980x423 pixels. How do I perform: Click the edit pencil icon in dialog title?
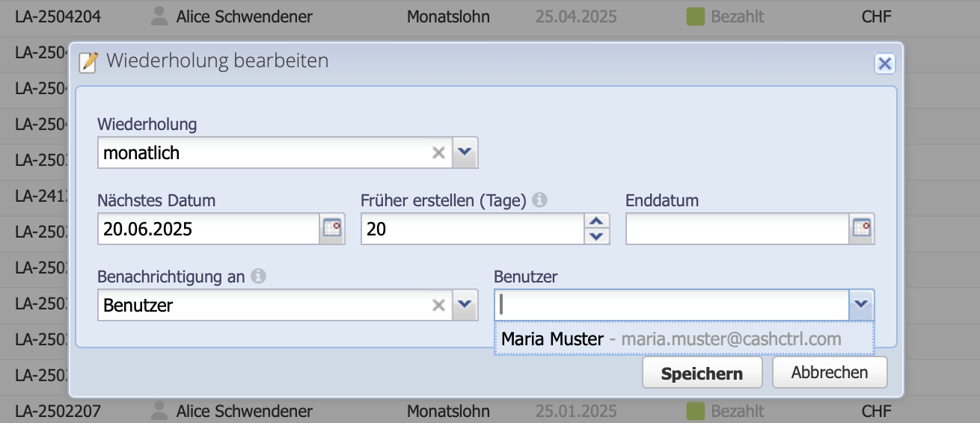coord(89,61)
